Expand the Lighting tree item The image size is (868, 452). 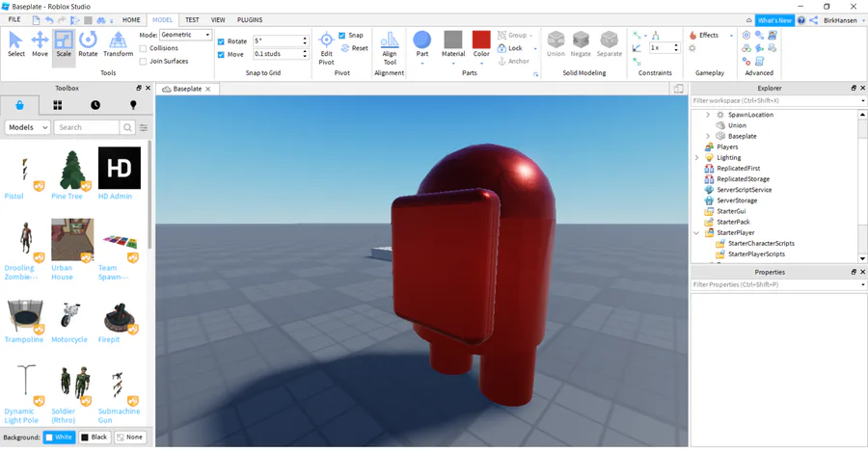697,158
